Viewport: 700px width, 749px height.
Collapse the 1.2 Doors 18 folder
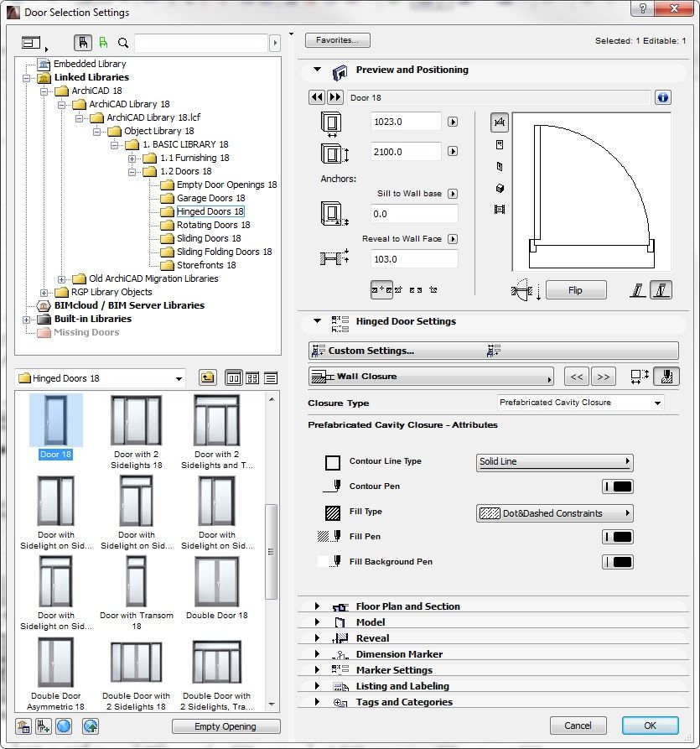coord(132,171)
